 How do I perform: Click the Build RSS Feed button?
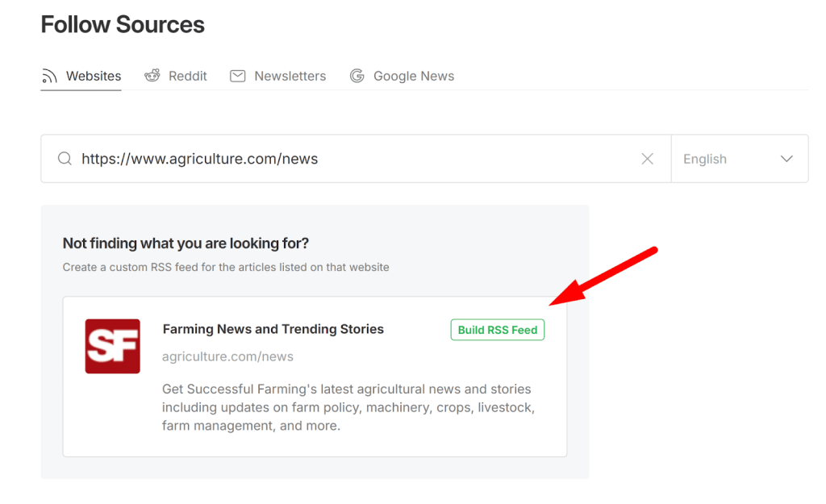(x=497, y=329)
